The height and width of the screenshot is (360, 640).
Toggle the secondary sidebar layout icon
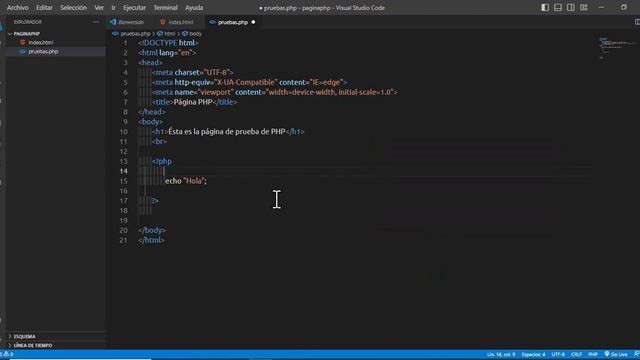pyautogui.click(x=571, y=7)
